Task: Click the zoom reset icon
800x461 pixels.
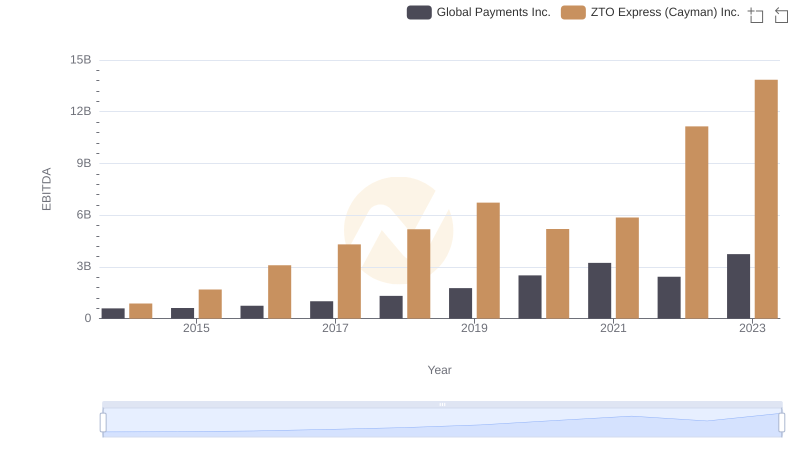Action: click(x=781, y=15)
